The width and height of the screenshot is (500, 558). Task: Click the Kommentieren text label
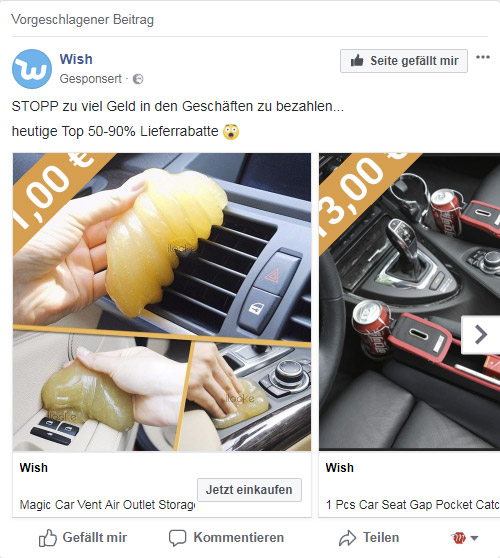tap(239, 537)
